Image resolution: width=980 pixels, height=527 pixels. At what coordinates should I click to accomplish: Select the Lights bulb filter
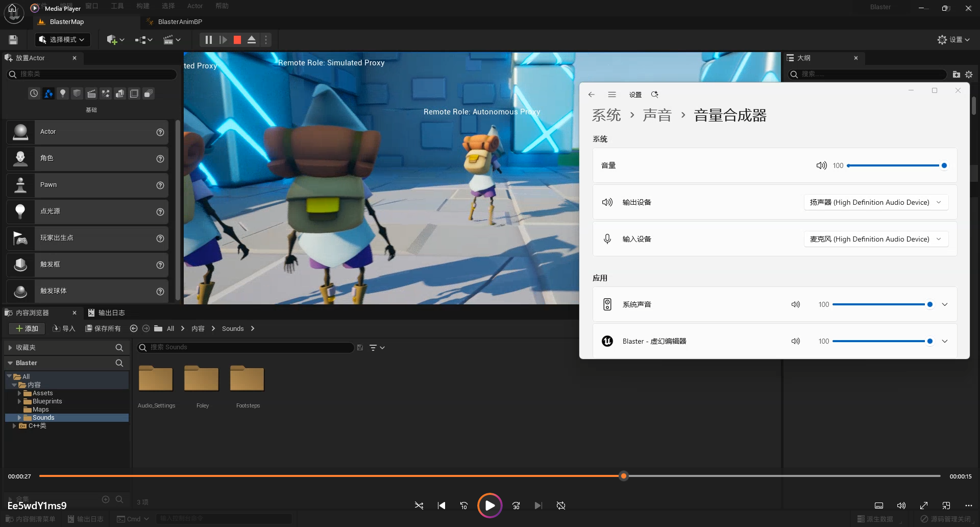point(63,93)
